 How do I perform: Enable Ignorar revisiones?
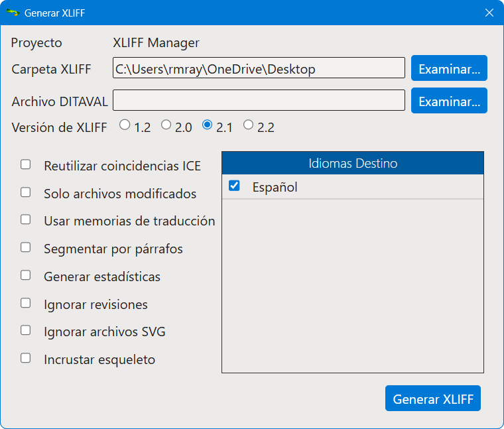click(26, 303)
